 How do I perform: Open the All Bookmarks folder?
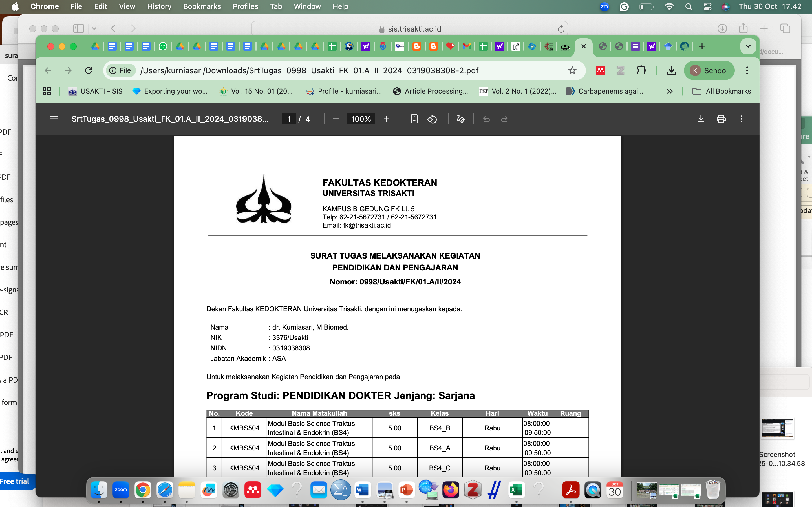click(722, 91)
